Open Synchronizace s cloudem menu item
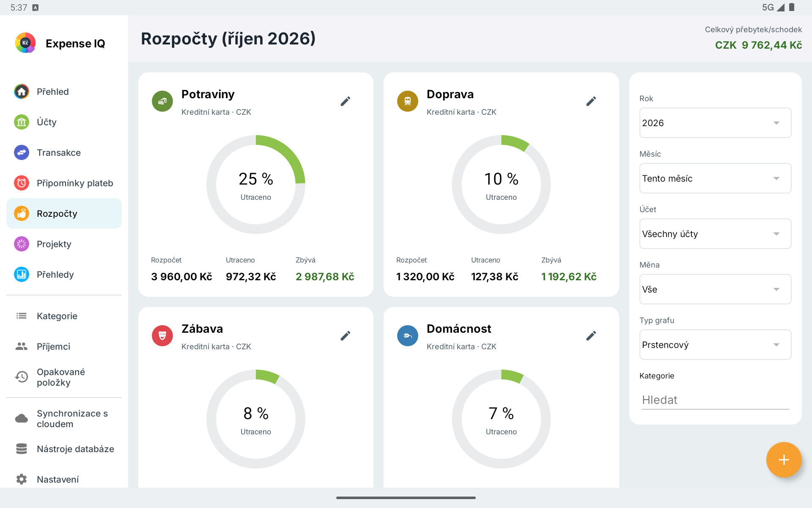 coord(64,419)
